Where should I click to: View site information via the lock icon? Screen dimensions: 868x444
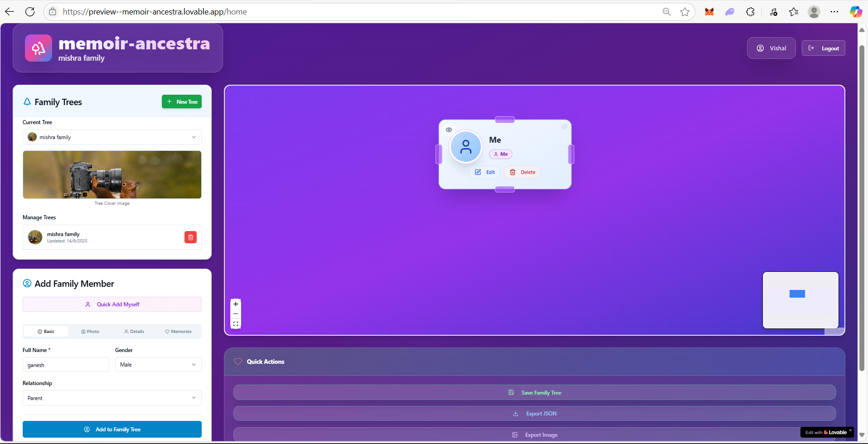[x=53, y=12]
